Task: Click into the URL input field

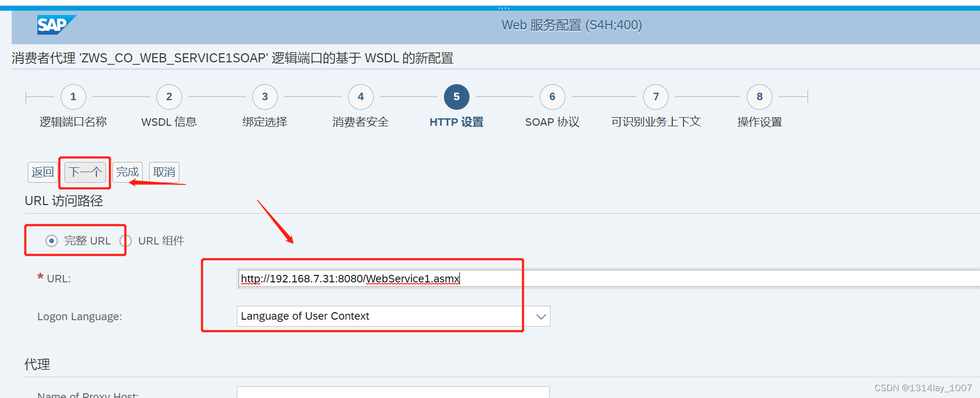Action: click(x=608, y=279)
